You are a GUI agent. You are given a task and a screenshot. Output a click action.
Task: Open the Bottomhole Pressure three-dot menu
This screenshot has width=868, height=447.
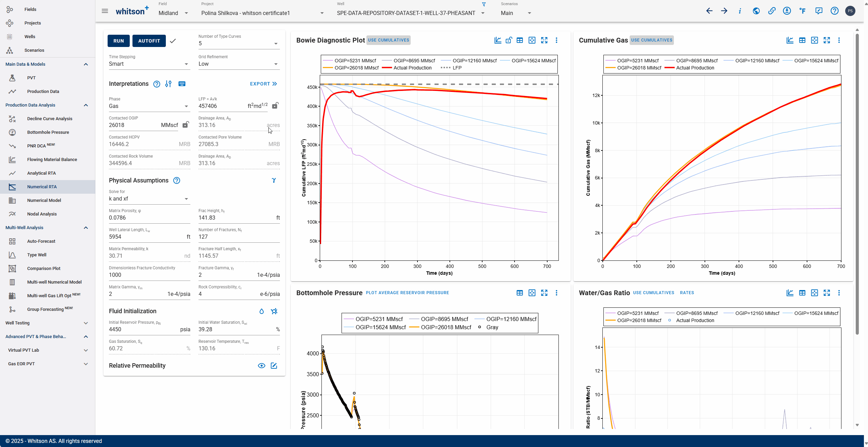pyautogui.click(x=556, y=293)
